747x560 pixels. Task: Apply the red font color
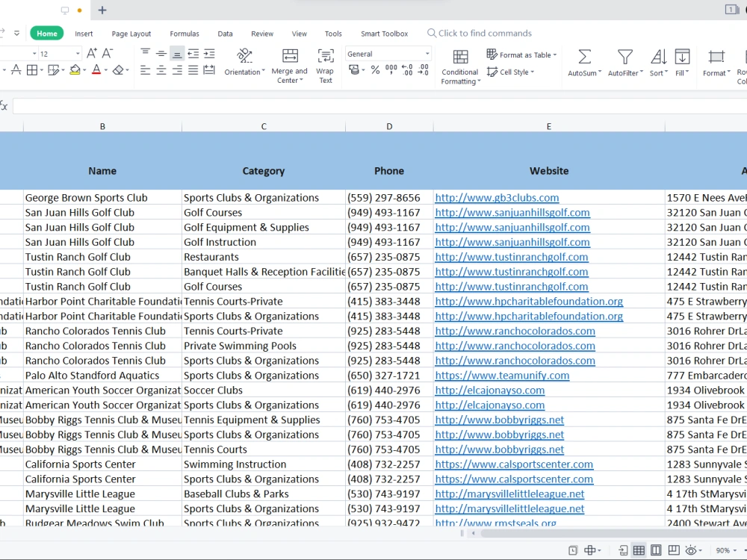click(96, 70)
